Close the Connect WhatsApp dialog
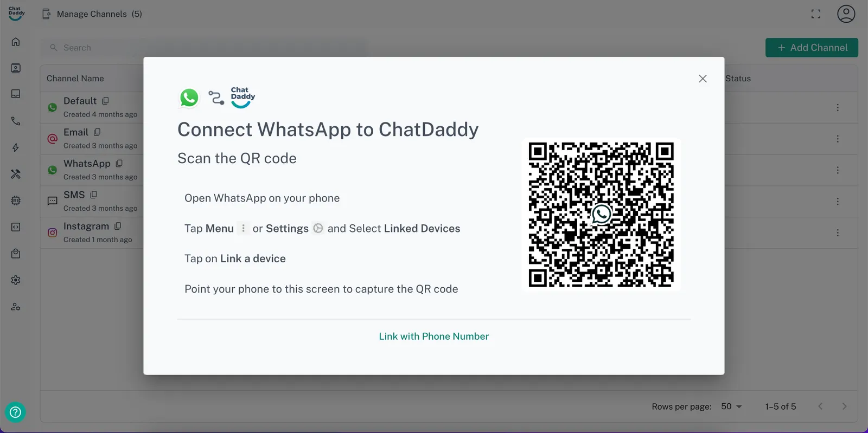The image size is (868, 433). (x=703, y=79)
